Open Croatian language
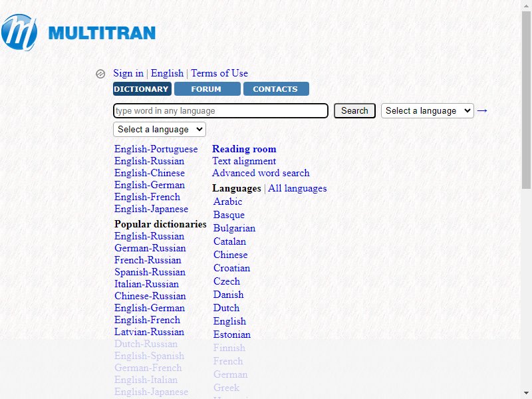Viewport: 532px width, 399px height. point(231,268)
